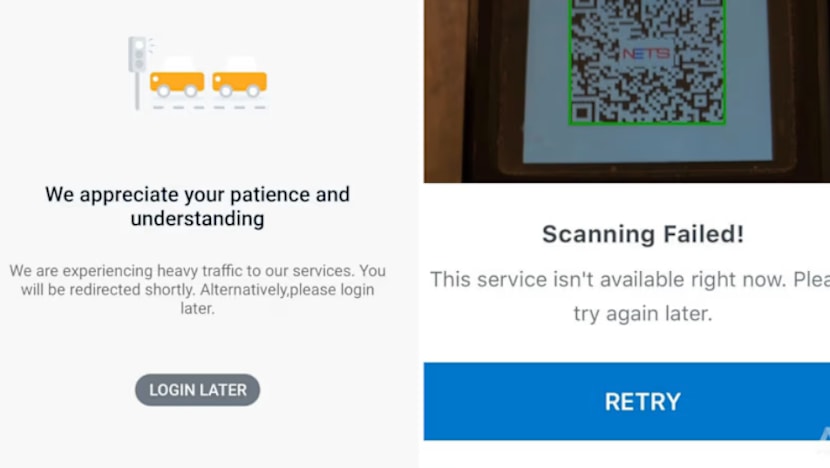This screenshot has height=468, width=830.
Task: Click the word 'understanding' in heading
Action: coord(197,219)
